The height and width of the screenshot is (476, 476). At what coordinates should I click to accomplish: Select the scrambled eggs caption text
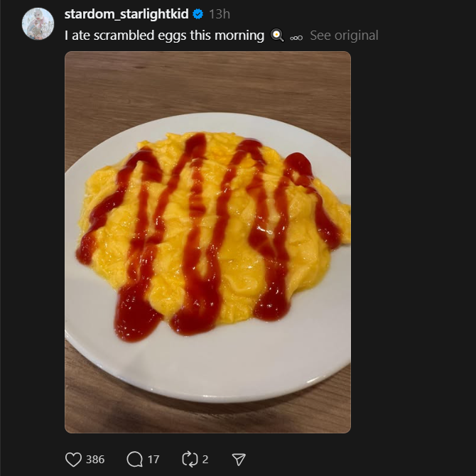(164, 36)
